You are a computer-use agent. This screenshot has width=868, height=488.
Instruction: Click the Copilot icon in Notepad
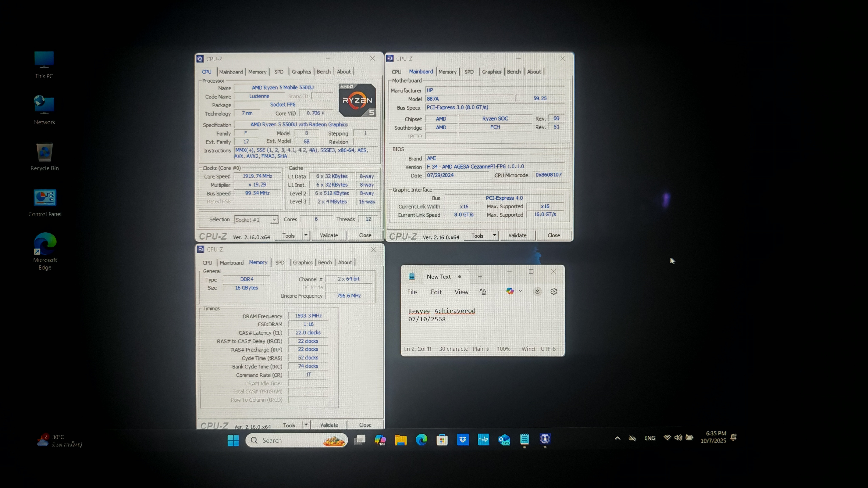click(x=510, y=291)
